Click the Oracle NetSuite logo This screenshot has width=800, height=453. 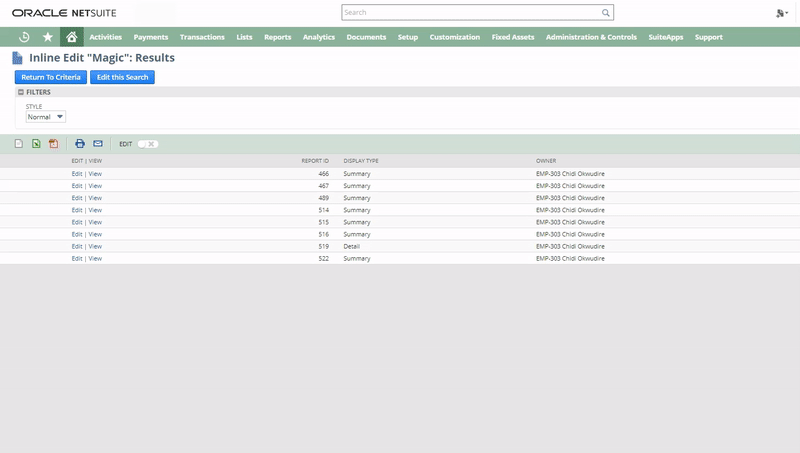pos(64,13)
